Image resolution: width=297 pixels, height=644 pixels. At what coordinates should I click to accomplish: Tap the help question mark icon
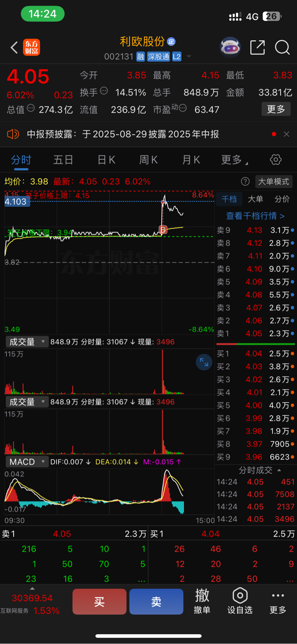click(245, 181)
